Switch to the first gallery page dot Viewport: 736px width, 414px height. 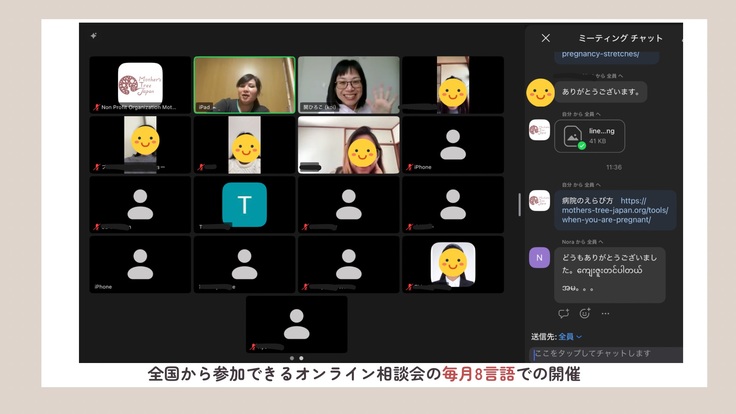[292, 357]
